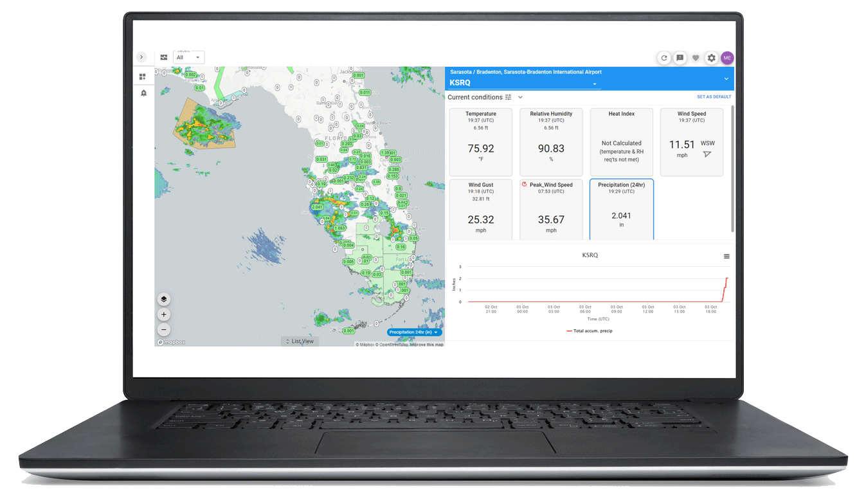The image size is (866, 504).
Task: Click the heart favorite icon
Action: pos(696,58)
